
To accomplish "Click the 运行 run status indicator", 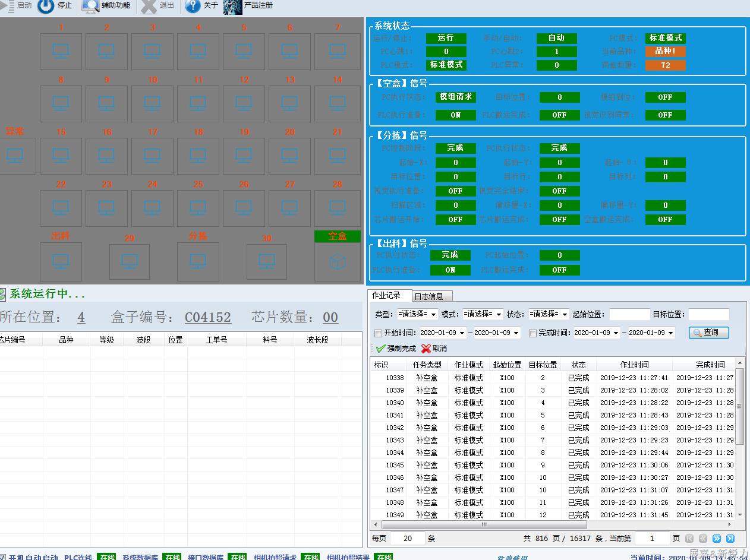I will click(x=446, y=38).
